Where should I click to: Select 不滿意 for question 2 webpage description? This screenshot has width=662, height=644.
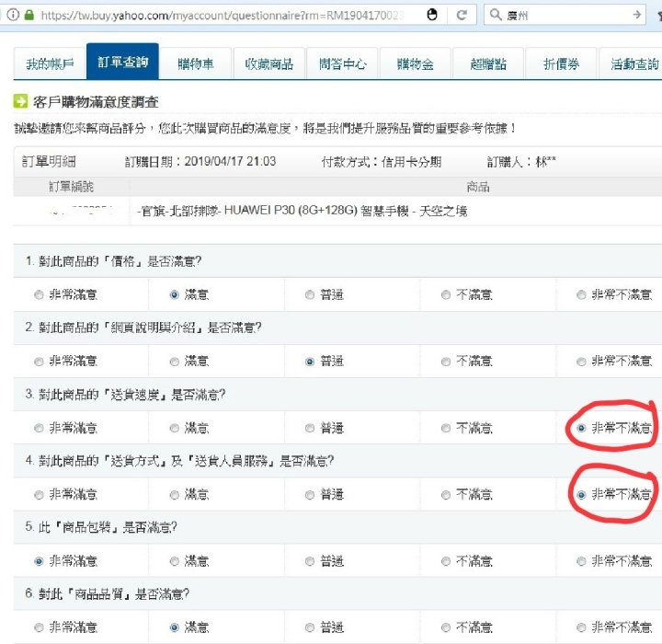tap(446, 362)
